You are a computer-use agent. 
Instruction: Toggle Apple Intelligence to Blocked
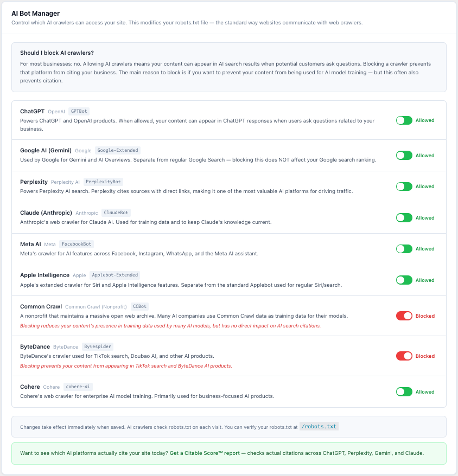click(x=404, y=280)
